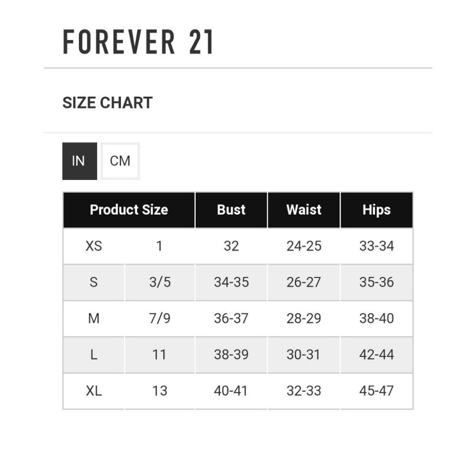Click the Hips column header
The height and width of the screenshot is (476, 476).
tap(377, 209)
